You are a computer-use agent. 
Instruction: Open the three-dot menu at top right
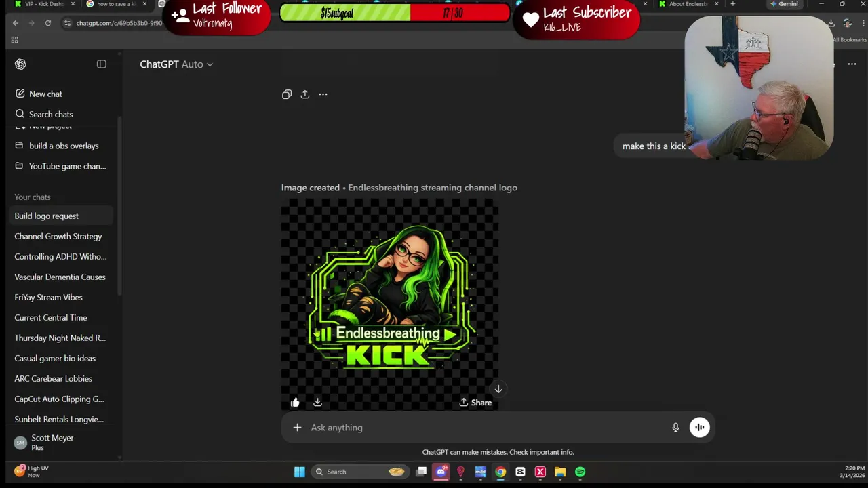pos(852,64)
